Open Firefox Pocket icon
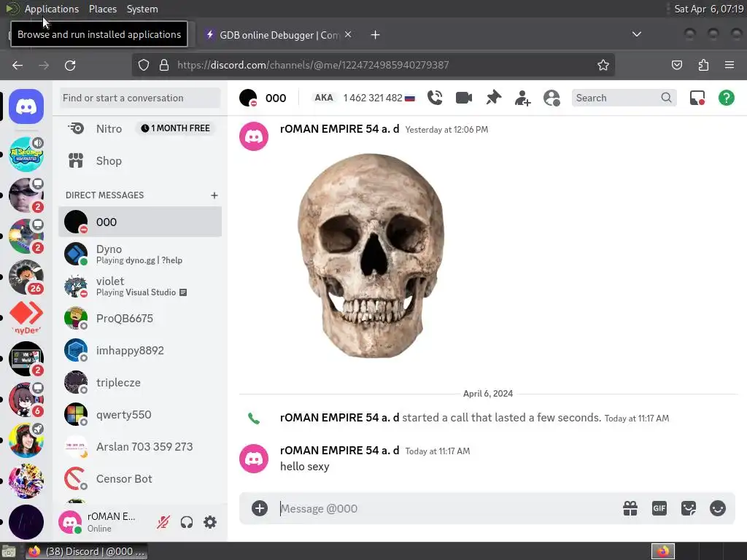The image size is (747, 560). [x=677, y=65]
